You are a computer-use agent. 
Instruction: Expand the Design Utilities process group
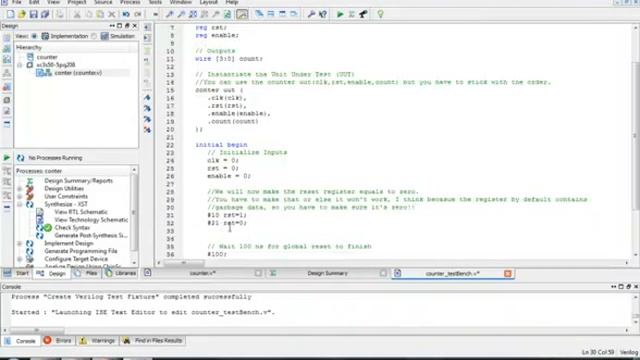pyautogui.click(x=20, y=189)
